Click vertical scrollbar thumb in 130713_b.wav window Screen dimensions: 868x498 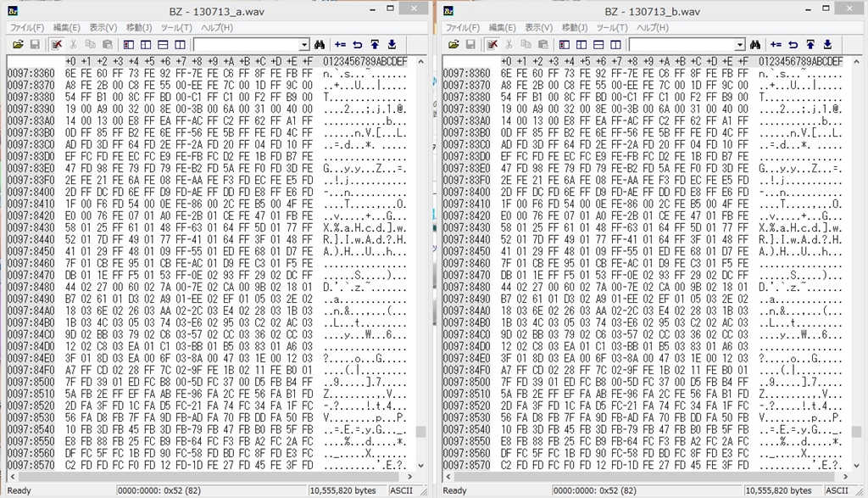[x=856, y=432]
